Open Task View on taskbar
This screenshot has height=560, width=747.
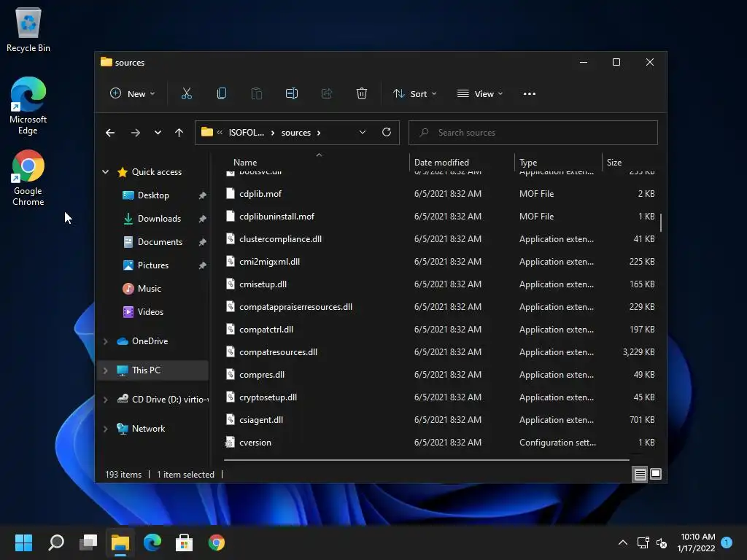click(x=88, y=542)
